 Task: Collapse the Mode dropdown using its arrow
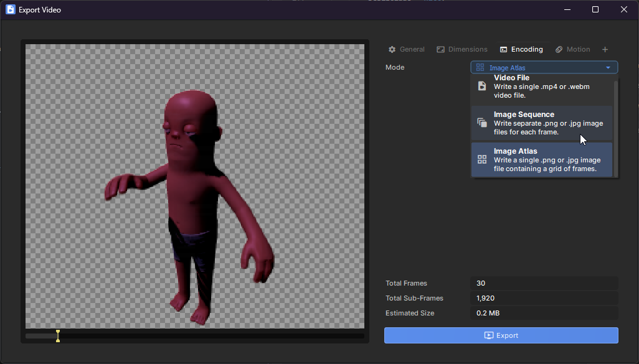608,68
